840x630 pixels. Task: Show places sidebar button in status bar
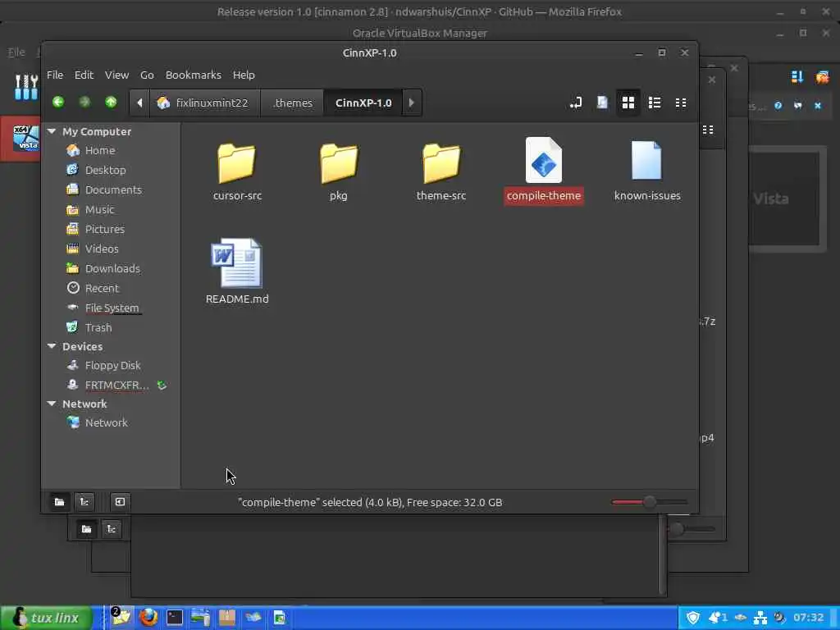pos(59,502)
